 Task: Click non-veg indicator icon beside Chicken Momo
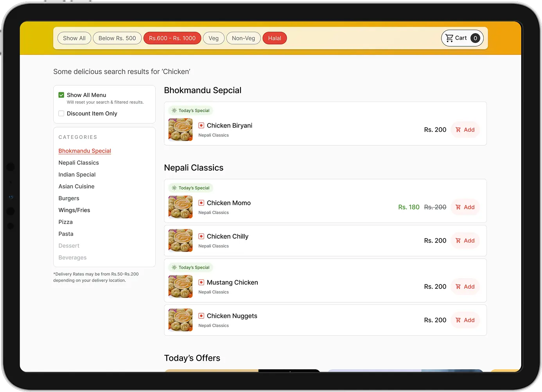pyautogui.click(x=201, y=203)
